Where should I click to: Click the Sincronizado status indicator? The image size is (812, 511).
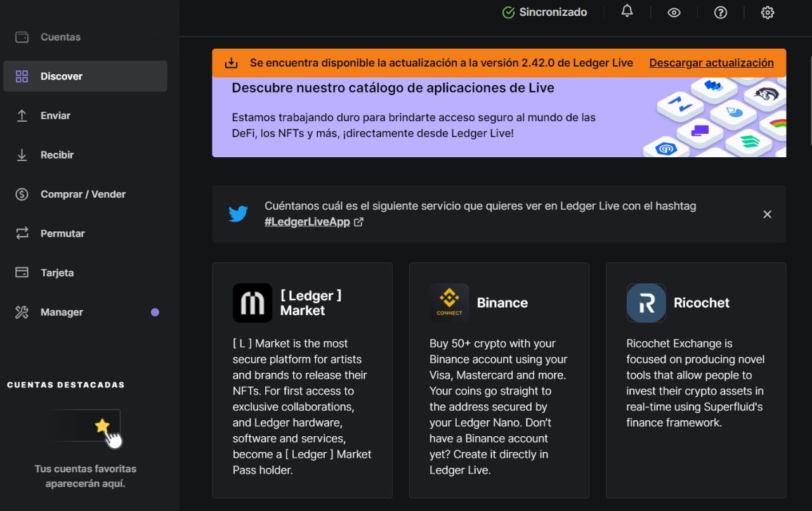(544, 12)
